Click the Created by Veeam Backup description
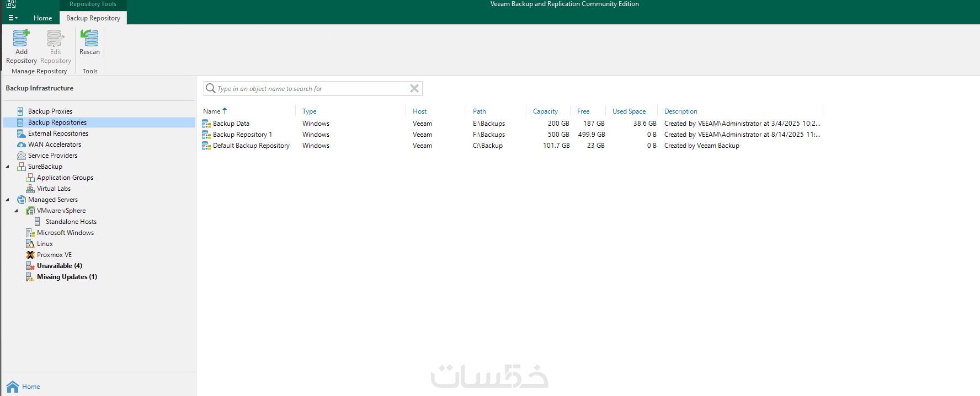 pos(701,146)
